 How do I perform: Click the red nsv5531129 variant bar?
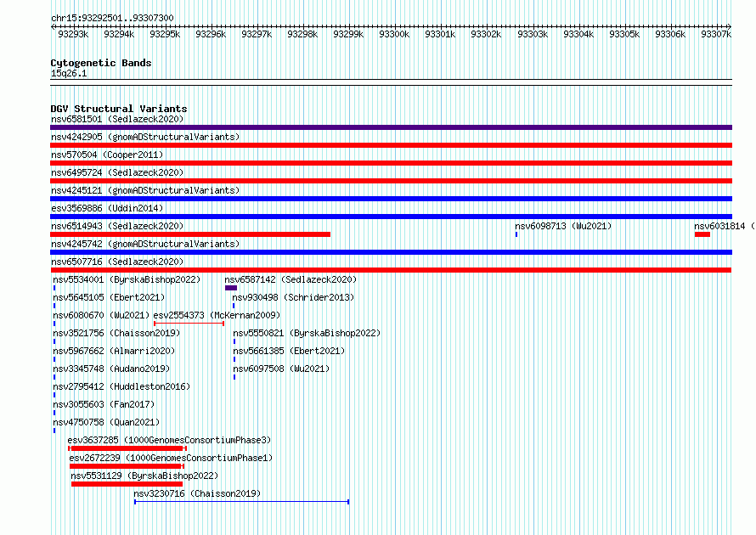tap(127, 484)
